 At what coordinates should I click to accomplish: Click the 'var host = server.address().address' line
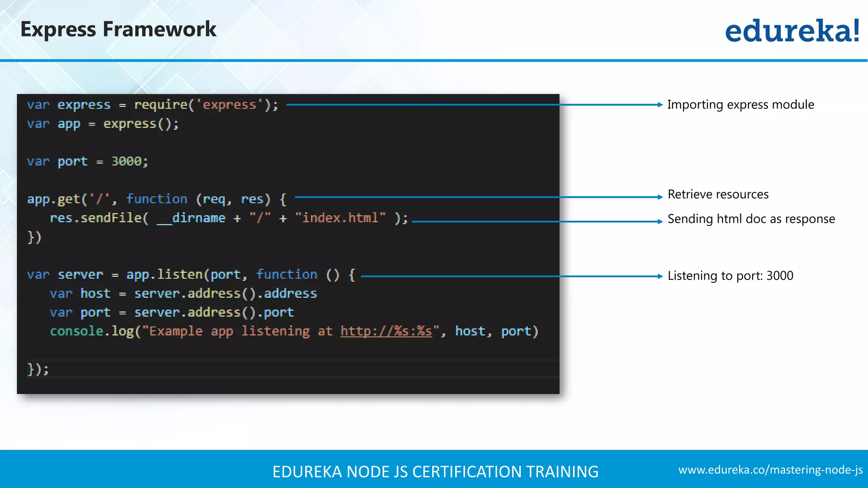coord(184,294)
